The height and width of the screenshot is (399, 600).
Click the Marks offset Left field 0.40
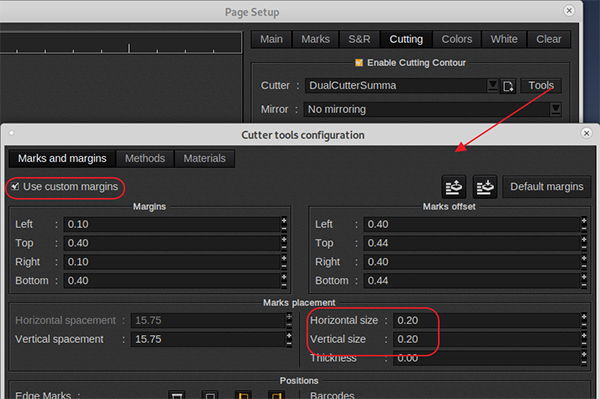tap(472, 224)
